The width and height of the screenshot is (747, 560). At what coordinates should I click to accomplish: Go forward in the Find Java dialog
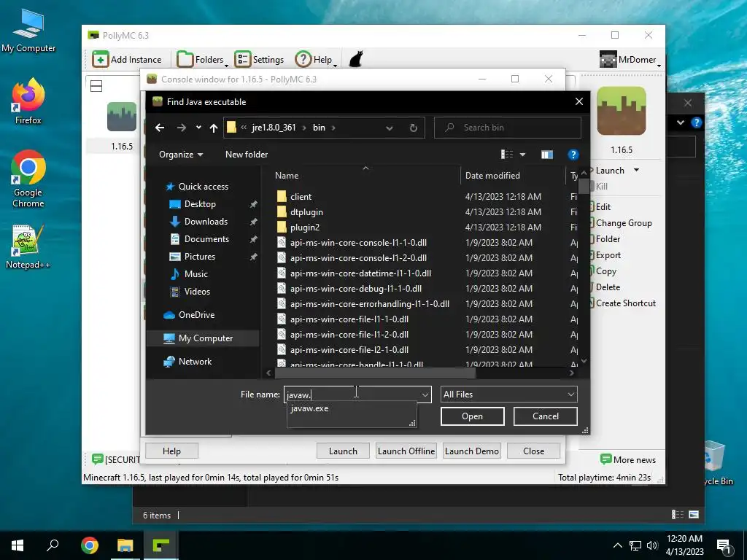click(182, 128)
